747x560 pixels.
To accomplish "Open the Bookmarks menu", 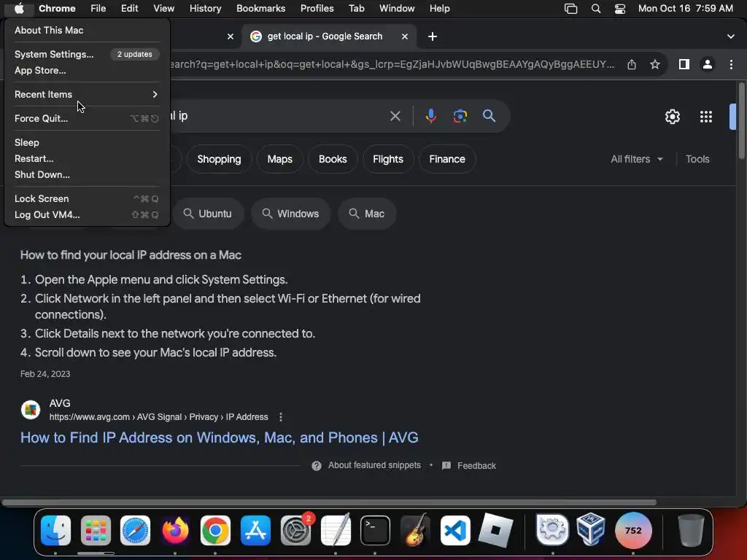I will pyautogui.click(x=260, y=9).
